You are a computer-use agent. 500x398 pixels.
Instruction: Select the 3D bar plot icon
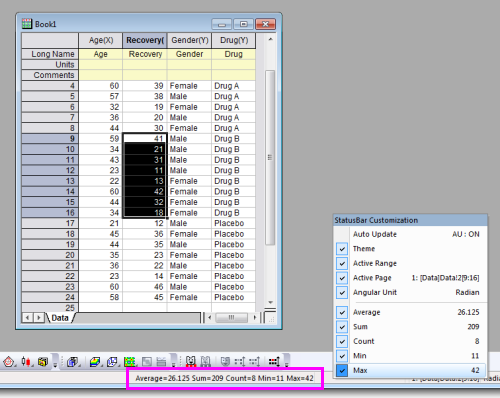(42, 362)
